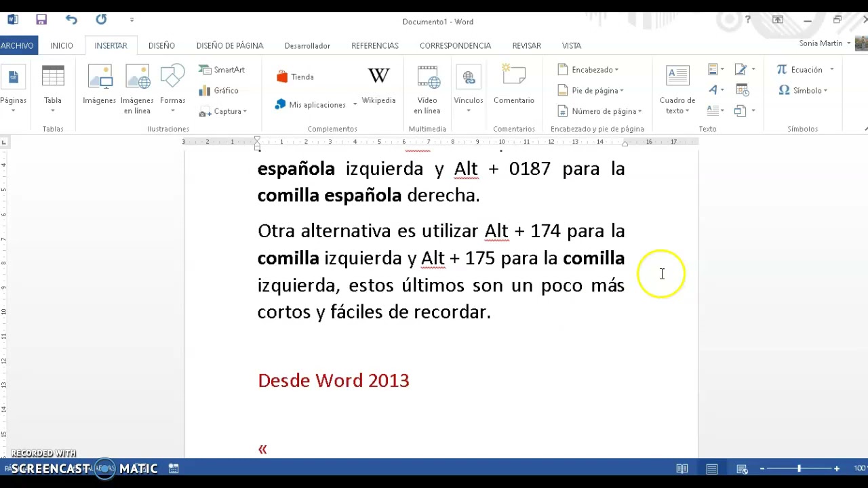This screenshot has width=868, height=488.
Task: Click the word 'recordar.' in the paragraph
Action: tap(452, 312)
